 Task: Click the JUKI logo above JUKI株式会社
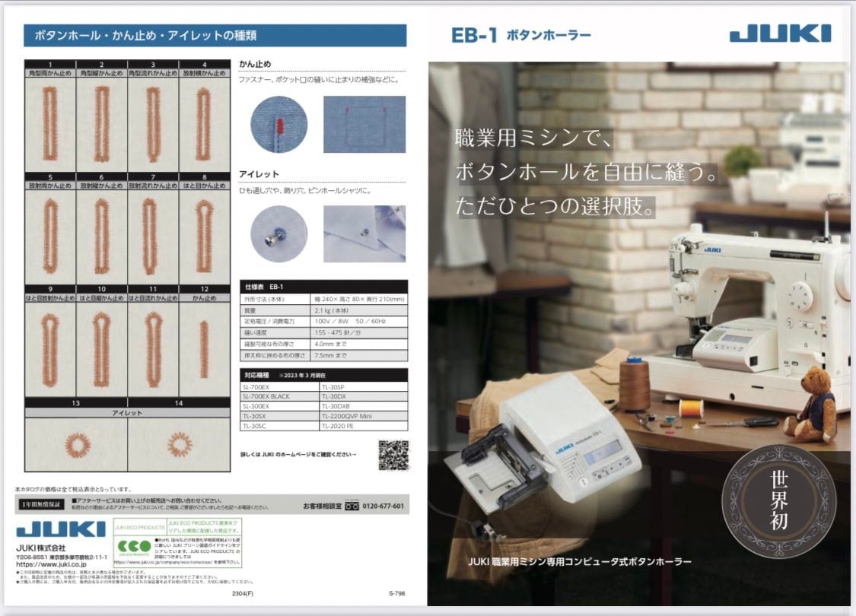[61, 529]
